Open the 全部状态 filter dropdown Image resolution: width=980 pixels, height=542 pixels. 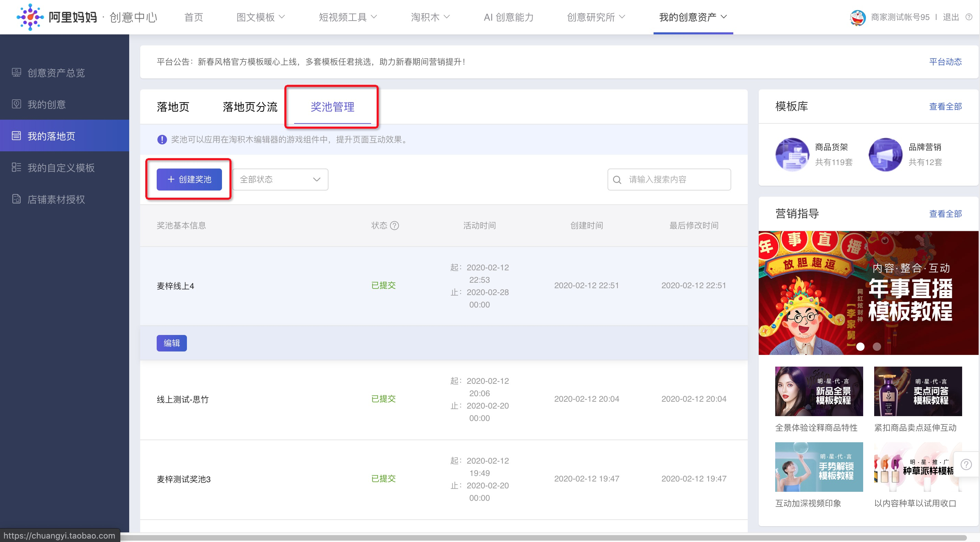[x=280, y=180]
